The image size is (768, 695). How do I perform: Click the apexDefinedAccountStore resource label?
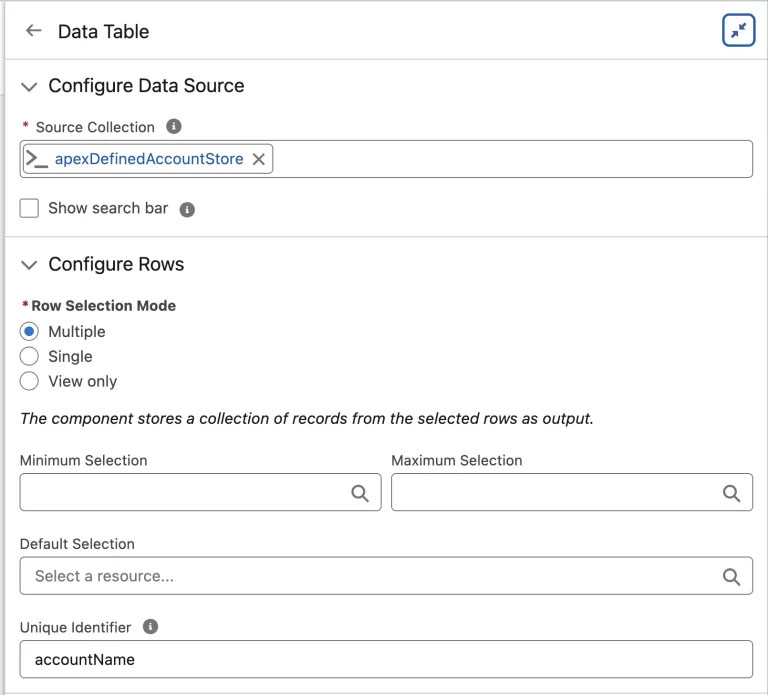point(149,159)
